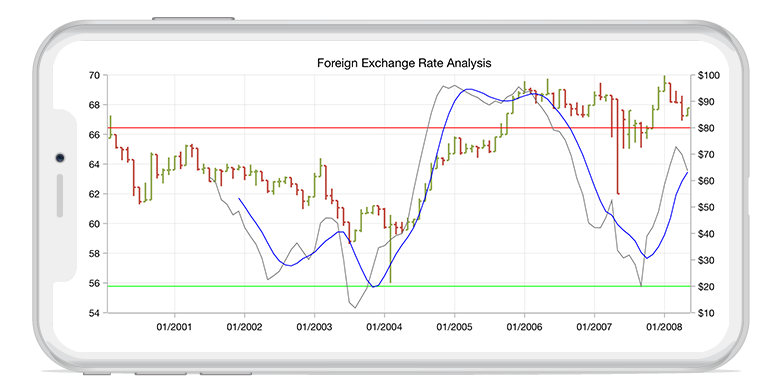Select the 60 label on left axis

(95, 224)
